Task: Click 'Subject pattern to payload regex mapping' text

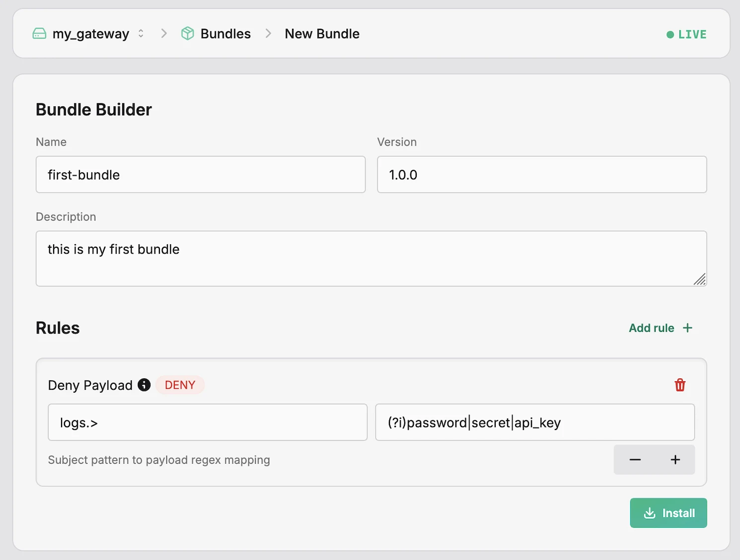Action: pyautogui.click(x=159, y=460)
